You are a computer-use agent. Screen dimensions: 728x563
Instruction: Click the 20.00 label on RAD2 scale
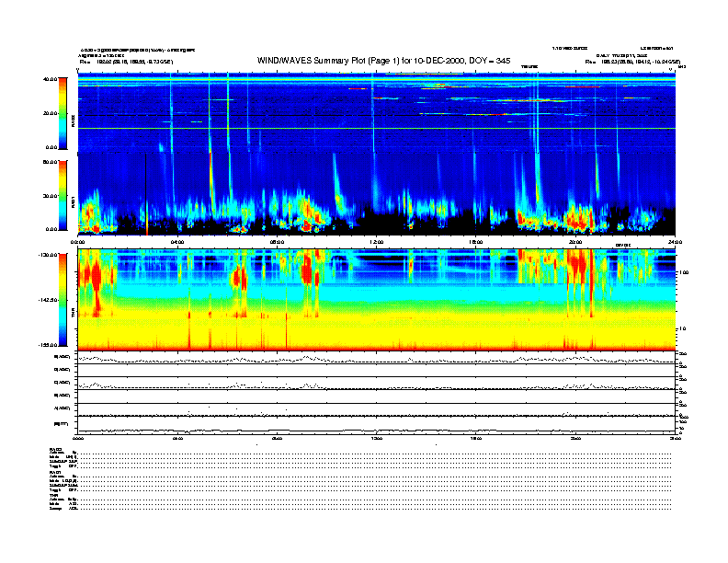click(50, 113)
